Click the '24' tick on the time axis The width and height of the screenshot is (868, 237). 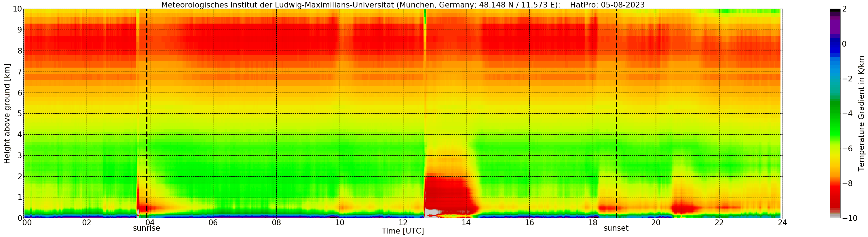point(782,223)
